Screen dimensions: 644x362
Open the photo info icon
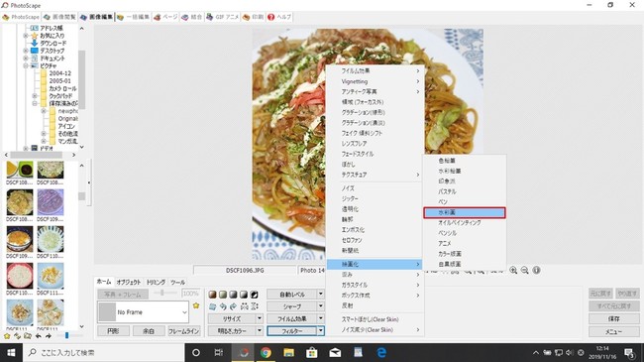coord(536,271)
